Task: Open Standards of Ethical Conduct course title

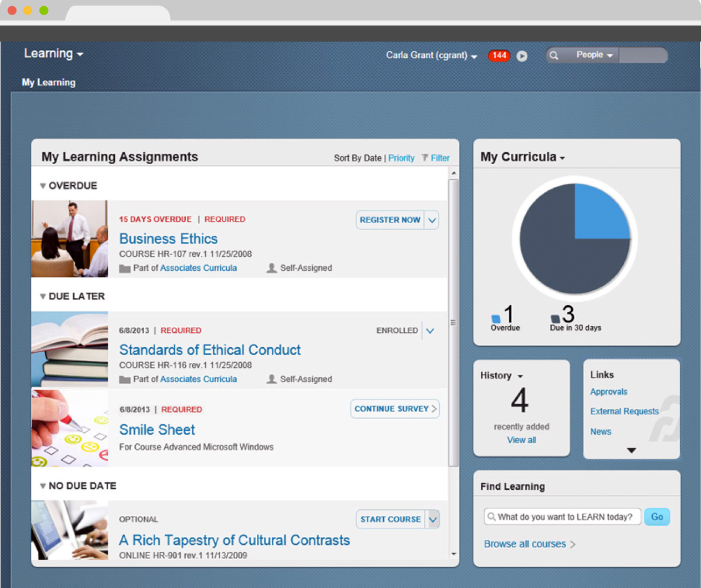Action: click(x=210, y=350)
